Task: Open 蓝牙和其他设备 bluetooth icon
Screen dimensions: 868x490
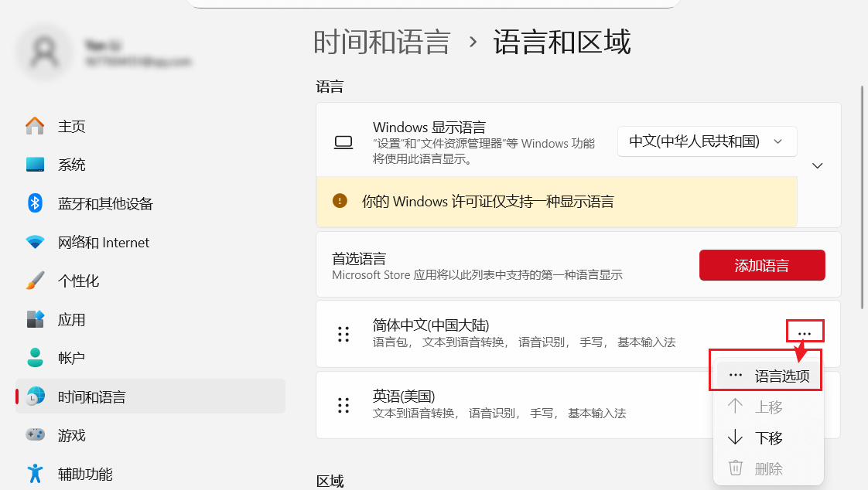Action: [x=35, y=203]
